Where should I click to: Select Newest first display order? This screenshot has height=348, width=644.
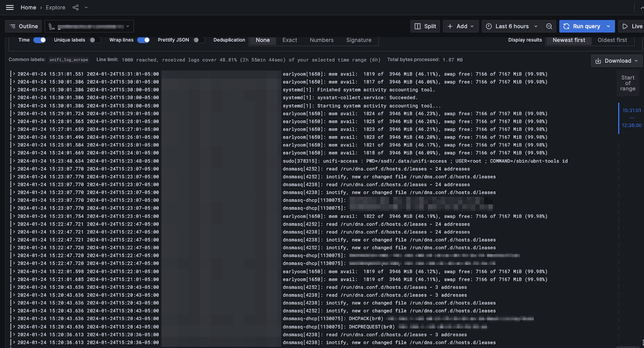pyautogui.click(x=569, y=40)
